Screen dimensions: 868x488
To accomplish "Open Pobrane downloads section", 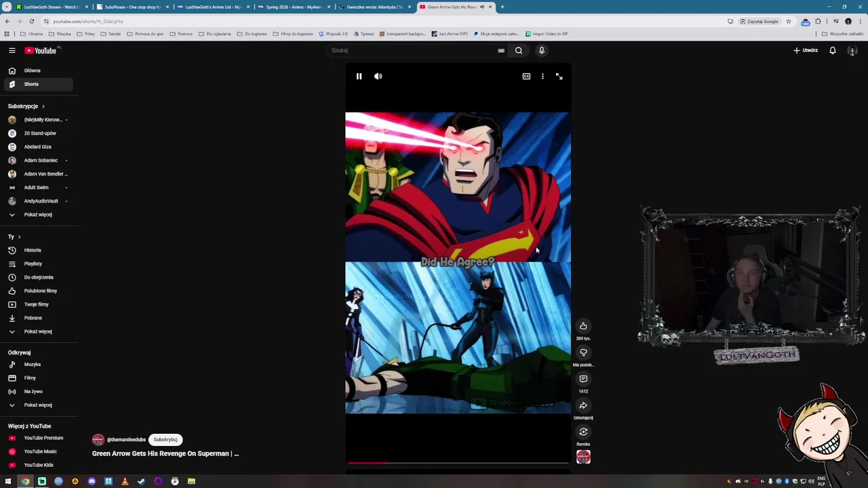I will click(37, 318).
